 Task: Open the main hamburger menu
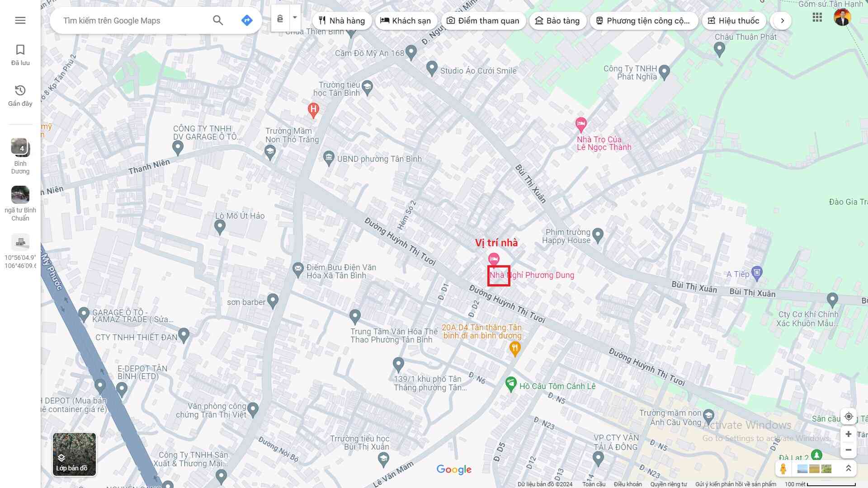[20, 20]
